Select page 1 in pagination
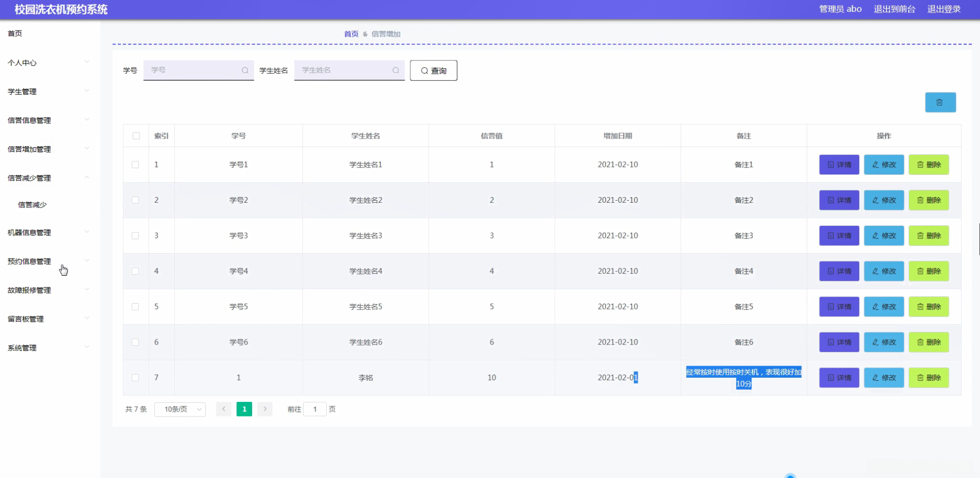 point(244,409)
